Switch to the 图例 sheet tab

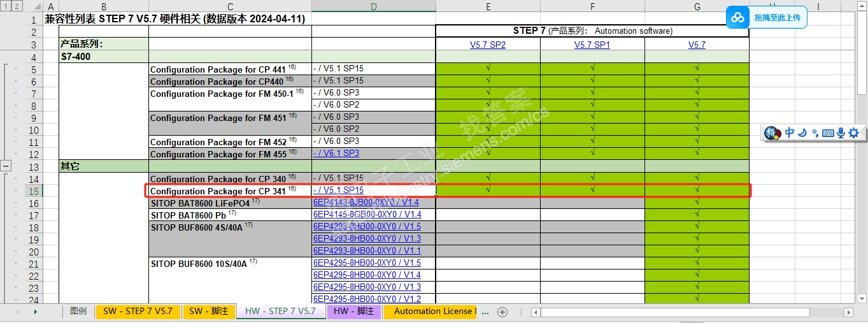point(78,312)
